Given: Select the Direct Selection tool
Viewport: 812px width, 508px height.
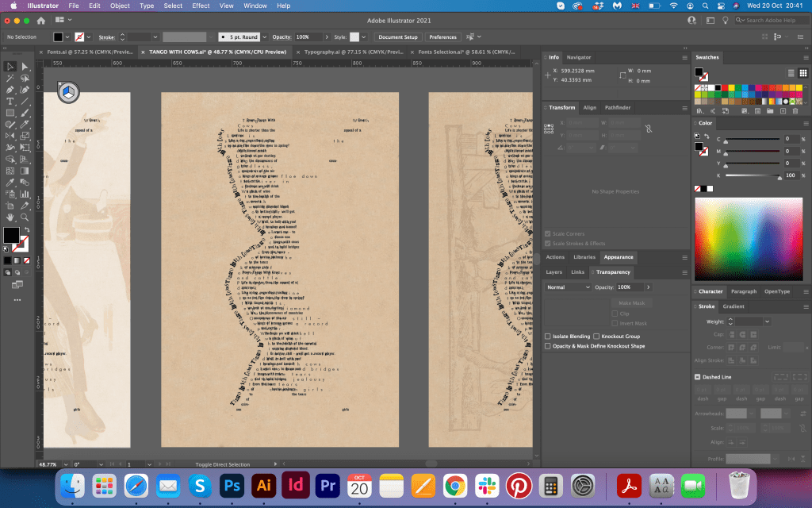Looking at the screenshot, I should (x=25, y=67).
